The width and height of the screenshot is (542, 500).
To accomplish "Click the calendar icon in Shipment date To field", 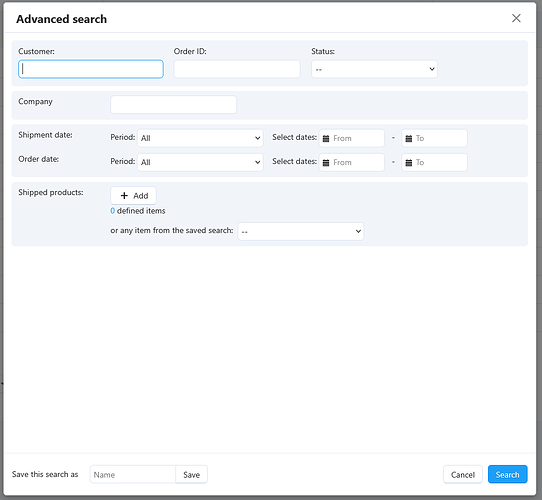I will pos(409,139).
